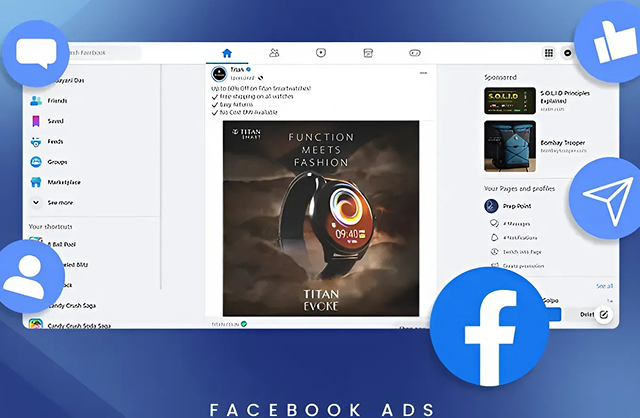This screenshot has height=418, width=640.
Task: Click the new message compose icon
Action: coord(604,314)
